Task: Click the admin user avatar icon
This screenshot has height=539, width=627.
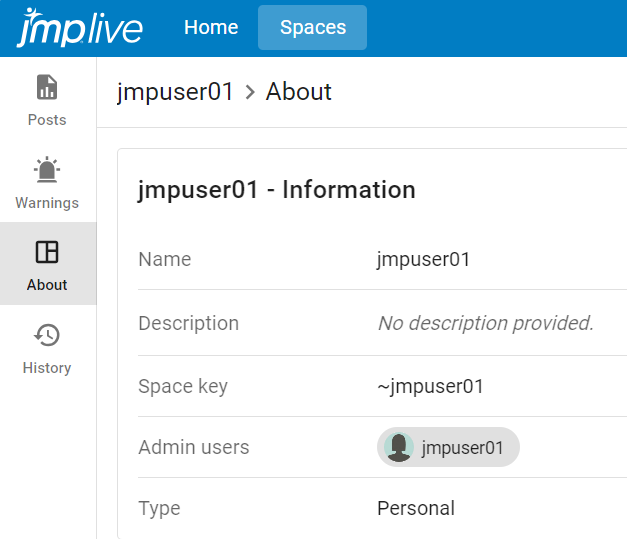Action: [399, 448]
